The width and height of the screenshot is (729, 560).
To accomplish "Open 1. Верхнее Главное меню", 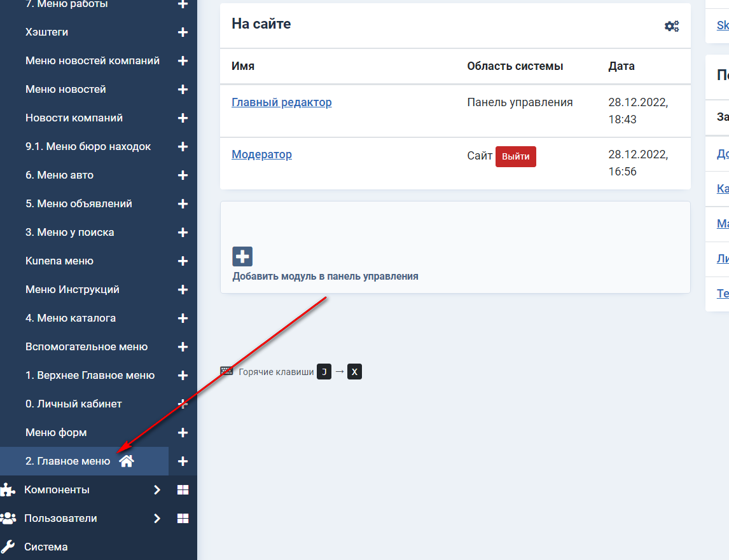I will (x=90, y=375).
